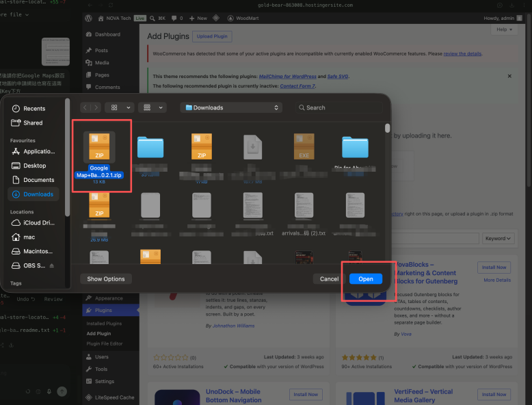
Task: Click the diamond icon in admin bar
Action: 216,18
